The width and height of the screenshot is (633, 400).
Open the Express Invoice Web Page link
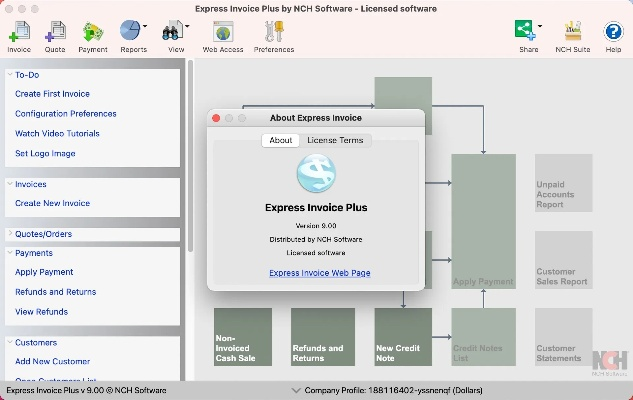[x=319, y=273]
